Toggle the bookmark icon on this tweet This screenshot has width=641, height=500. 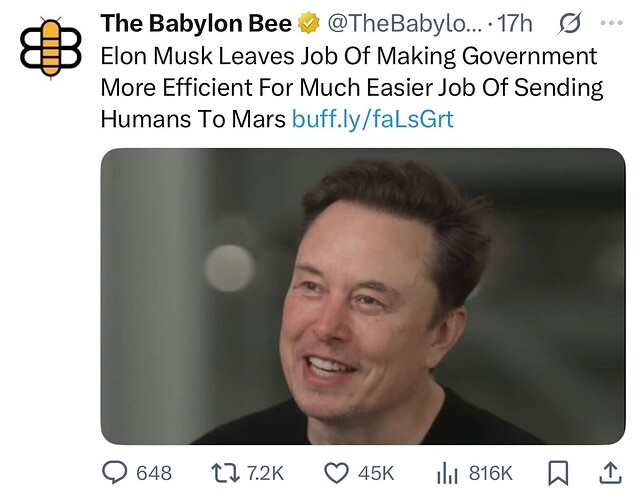(x=558, y=472)
